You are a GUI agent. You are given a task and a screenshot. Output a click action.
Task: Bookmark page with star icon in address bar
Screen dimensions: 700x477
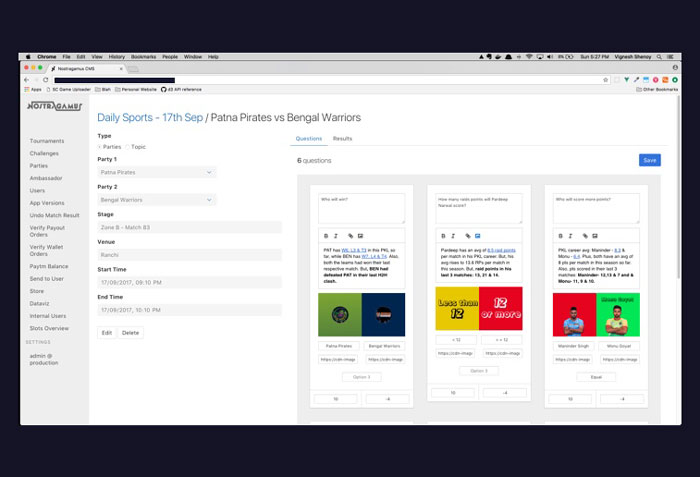tap(604, 79)
